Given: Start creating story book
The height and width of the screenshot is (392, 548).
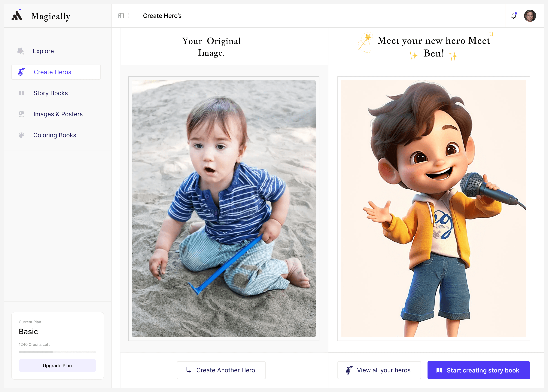Looking at the screenshot, I should click(479, 370).
